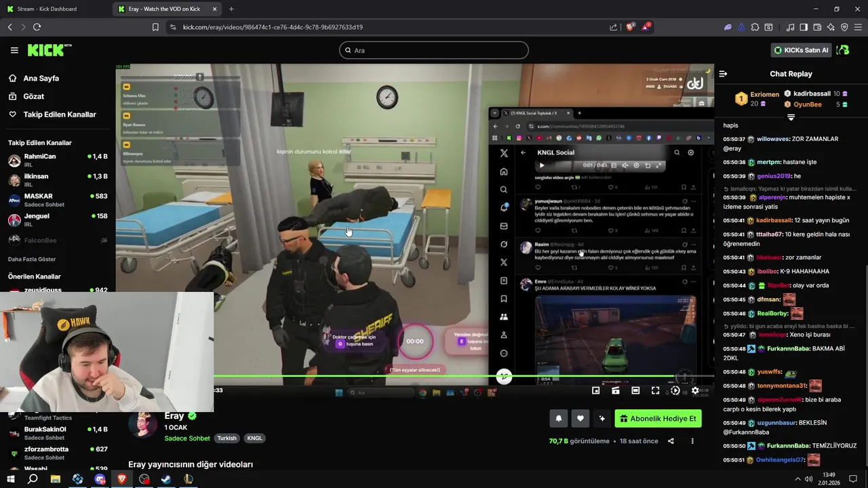Open Brave Shields lion icon
The width and height of the screenshot is (868, 488).
(x=631, y=27)
